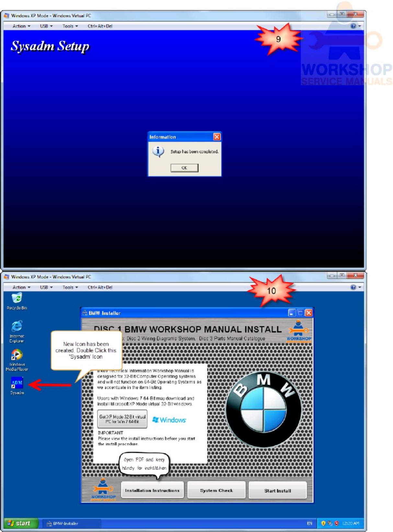Click the BMW Installer title bar icon

(x=85, y=313)
